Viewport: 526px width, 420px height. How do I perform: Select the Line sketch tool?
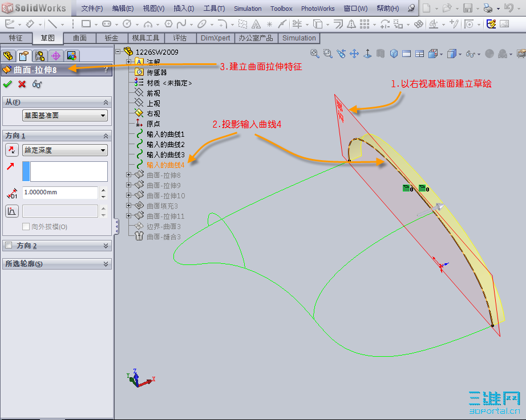click(52, 24)
